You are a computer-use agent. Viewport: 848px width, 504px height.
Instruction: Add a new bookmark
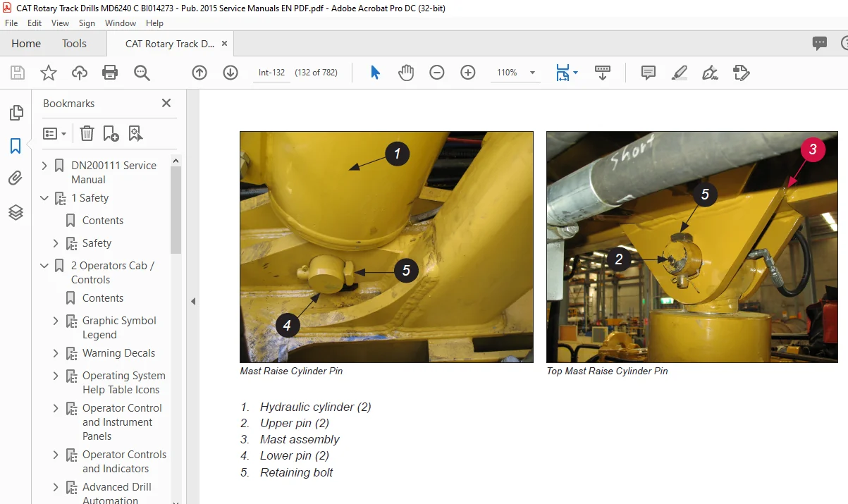tap(111, 133)
